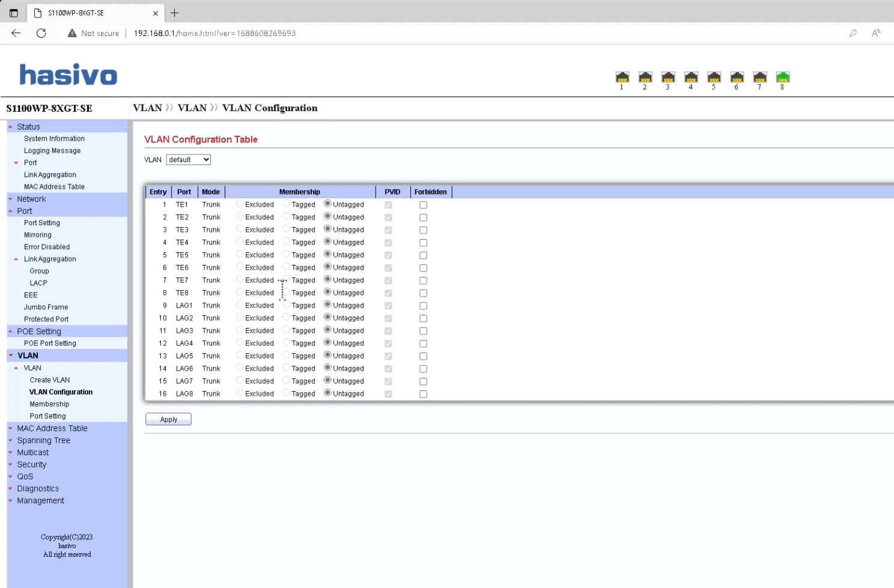The width and height of the screenshot is (894, 588).
Task: Open the Jumbo Frame link
Action: tap(46, 307)
